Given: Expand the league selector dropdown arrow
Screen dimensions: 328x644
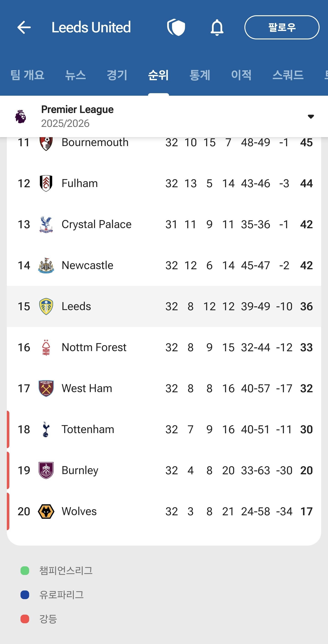Looking at the screenshot, I should 311,116.
